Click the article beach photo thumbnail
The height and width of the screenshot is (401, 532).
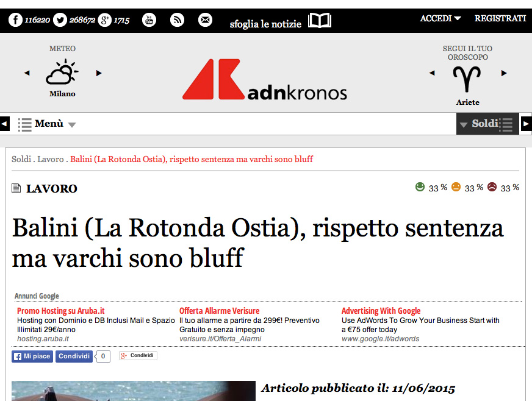click(134, 391)
